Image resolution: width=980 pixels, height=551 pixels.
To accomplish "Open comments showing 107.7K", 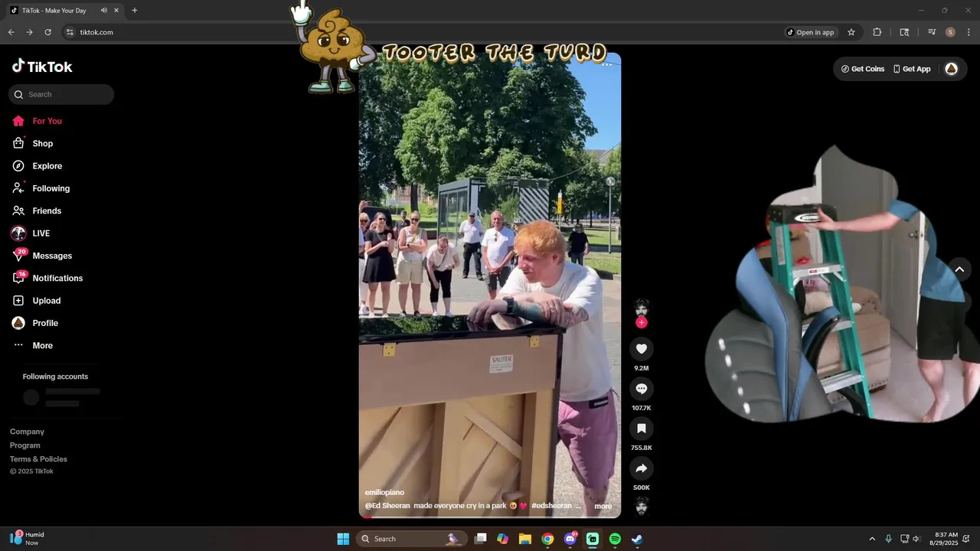I will tap(642, 389).
